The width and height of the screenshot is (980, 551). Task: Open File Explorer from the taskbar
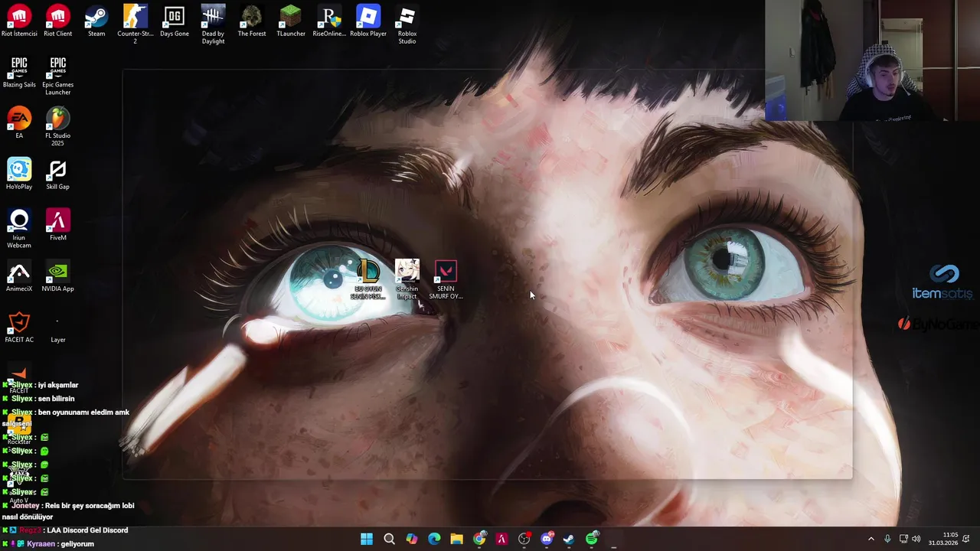(456, 539)
